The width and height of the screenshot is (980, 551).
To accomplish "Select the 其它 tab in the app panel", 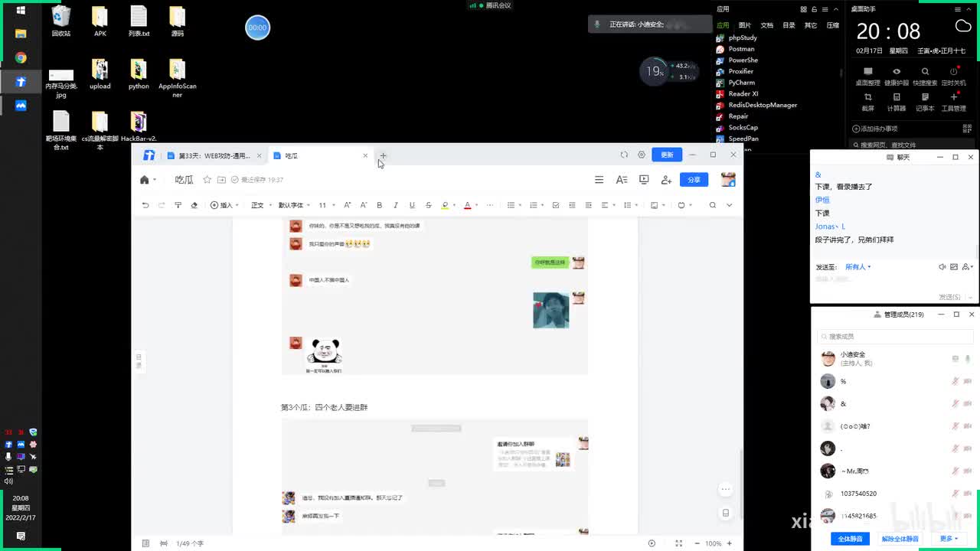I will tap(811, 25).
